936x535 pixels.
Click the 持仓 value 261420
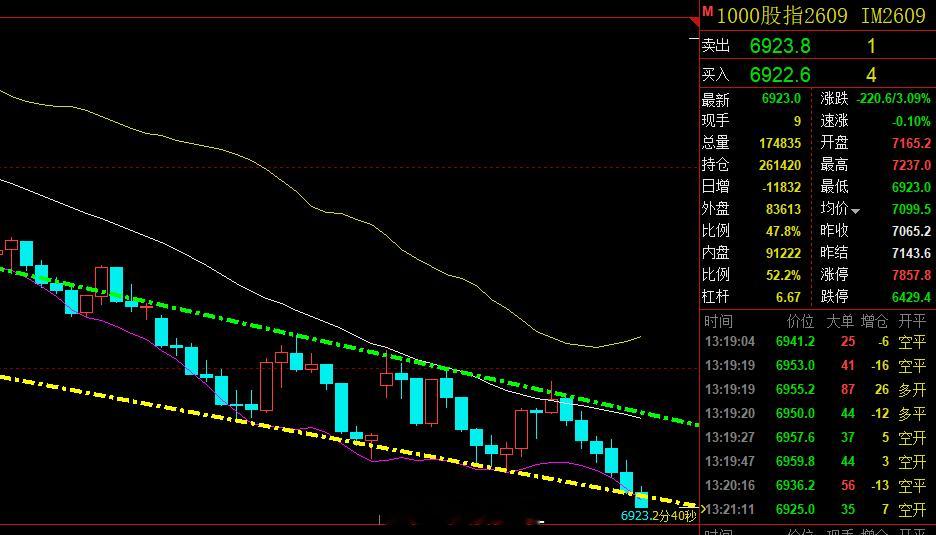pyautogui.click(x=780, y=165)
